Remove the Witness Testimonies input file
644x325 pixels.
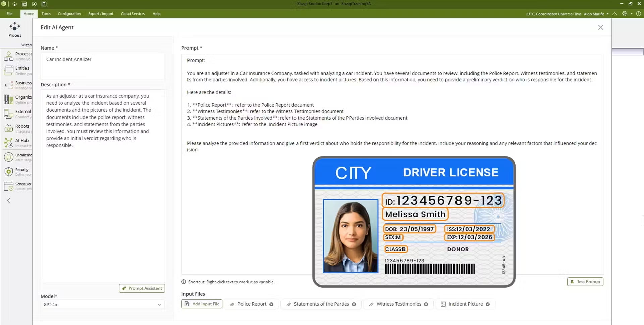coord(426,304)
